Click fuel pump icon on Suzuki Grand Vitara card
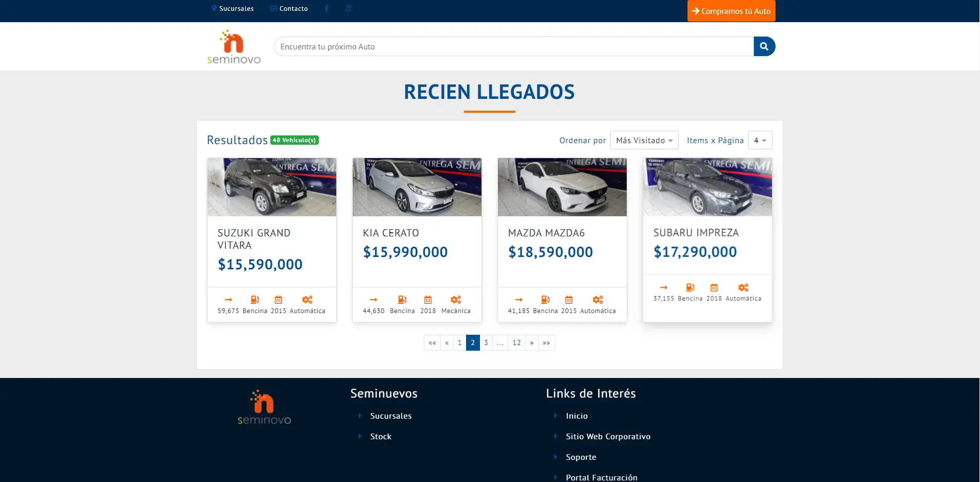 click(255, 300)
